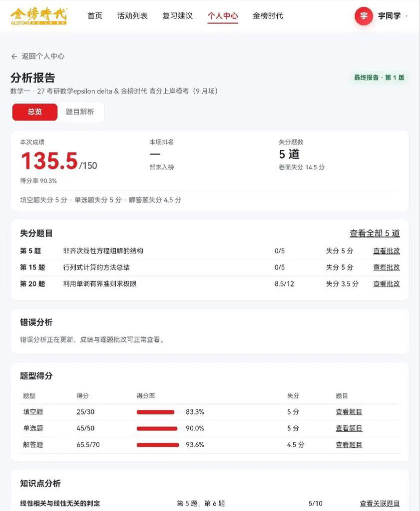The height and width of the screenshot is (511, 420).
Task: Open the 查看全部 5 道 link
Action: [x=375, y=233]
